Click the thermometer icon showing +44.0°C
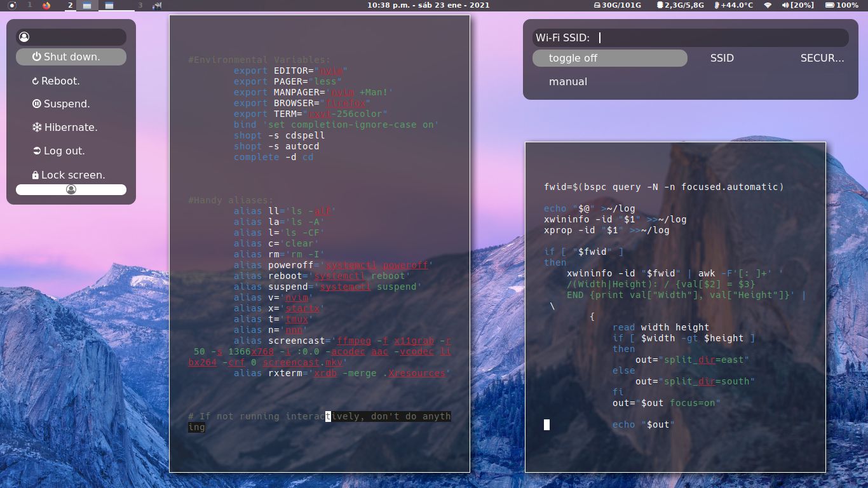This screenshot has width=868, height=488. click(x=716, y=5)
